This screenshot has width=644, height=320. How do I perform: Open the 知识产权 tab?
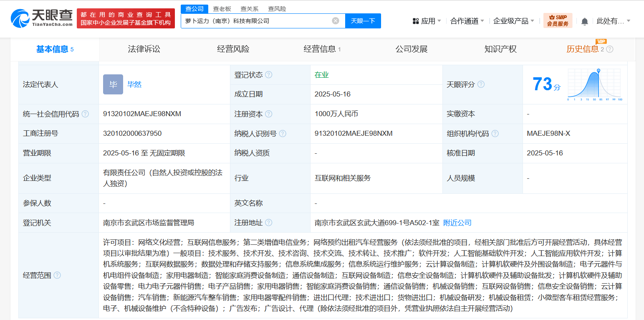[x=500, y=49]
